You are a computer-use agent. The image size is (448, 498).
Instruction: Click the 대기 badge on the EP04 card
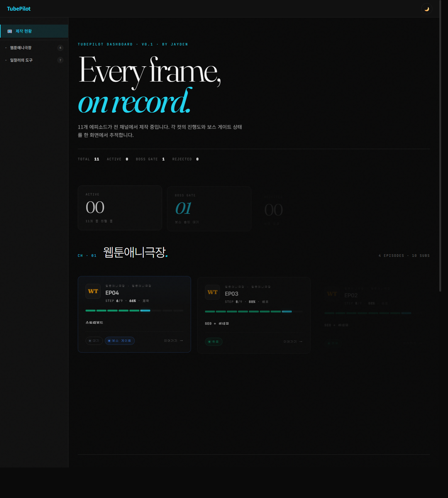pos(94,341)
